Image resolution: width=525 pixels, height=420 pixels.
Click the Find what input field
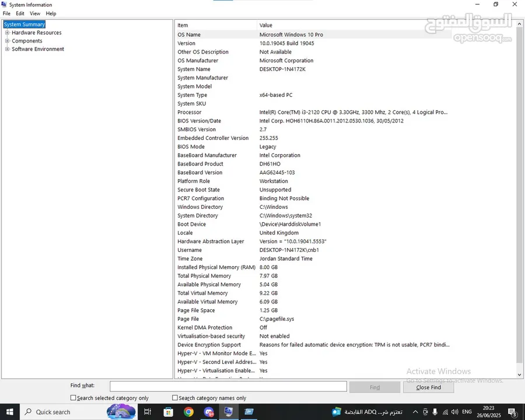(228, 386)
